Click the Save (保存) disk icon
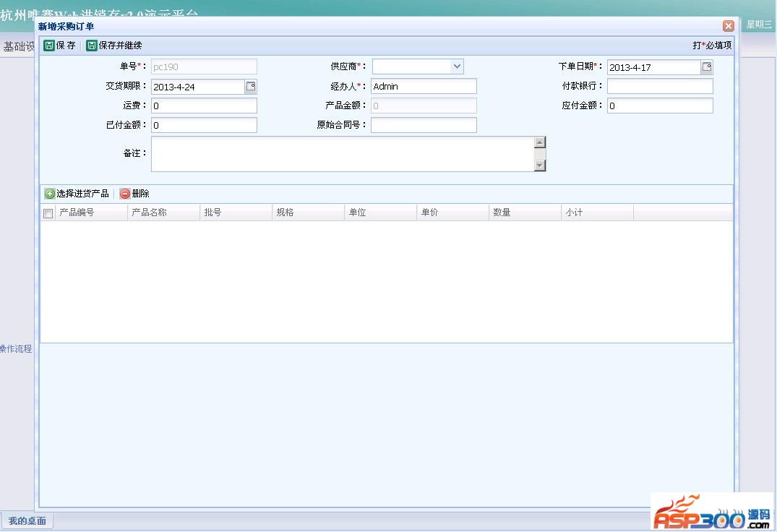 coord(49,46)
